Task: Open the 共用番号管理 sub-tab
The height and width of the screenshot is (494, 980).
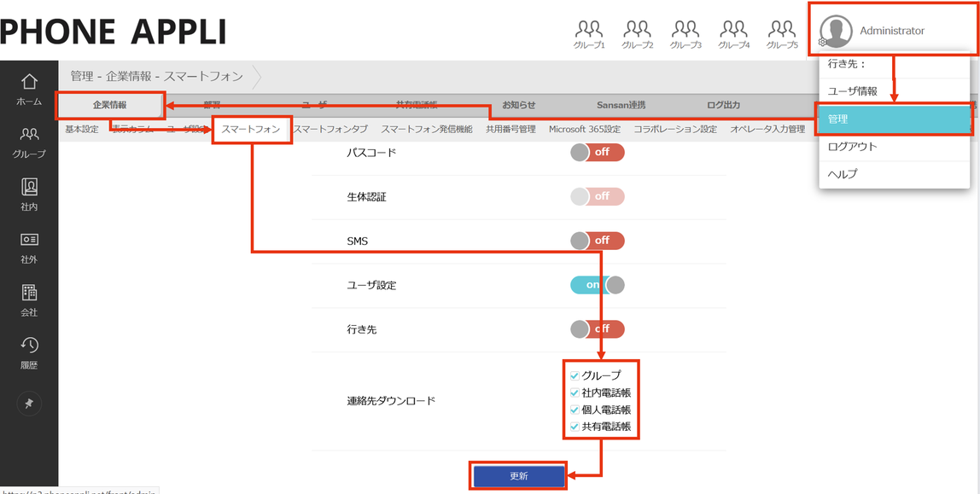Action: 510,130
